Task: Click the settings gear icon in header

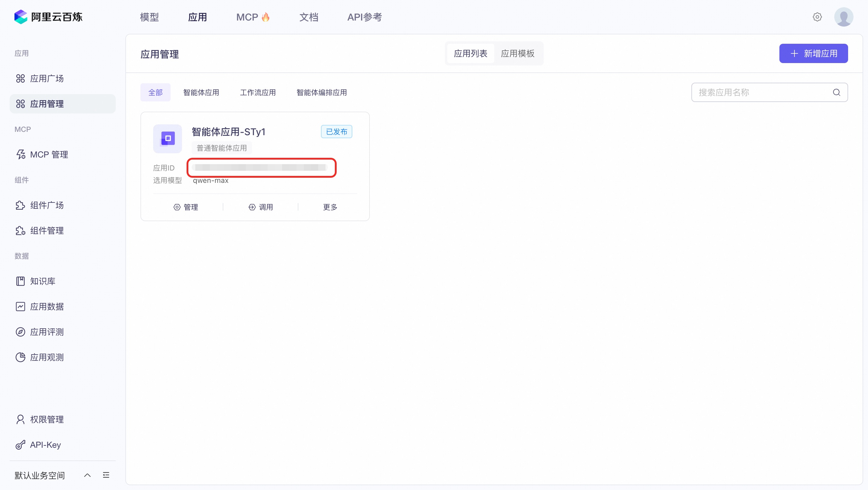Action: tap(817, 17)
